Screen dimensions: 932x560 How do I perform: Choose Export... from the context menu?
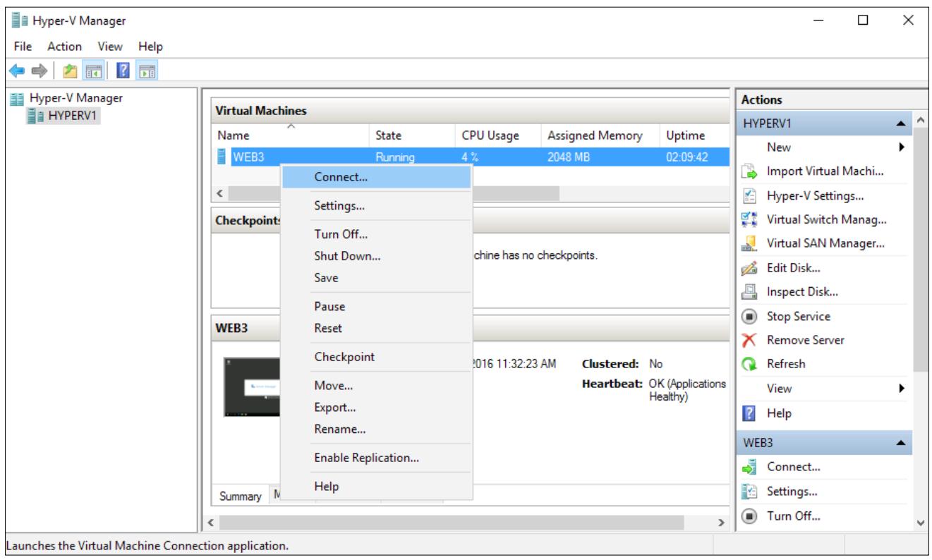point(375,407)
